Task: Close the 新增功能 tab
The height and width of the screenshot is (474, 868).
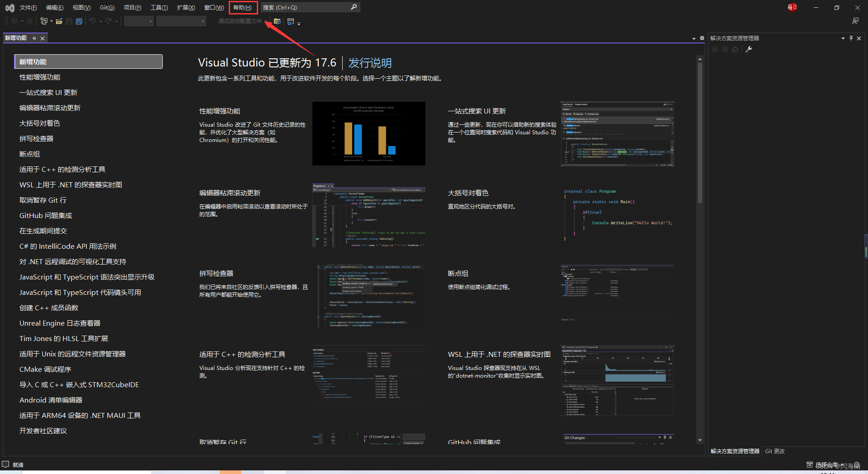Action: [x=42, y=38]
